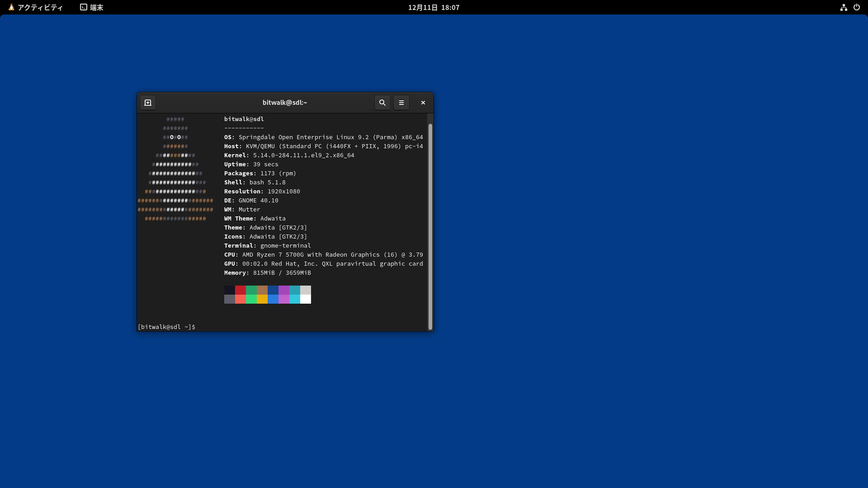Click the terminal vertical scrollbar
This screenshot has height=488, width=868.
coord(430,226)
